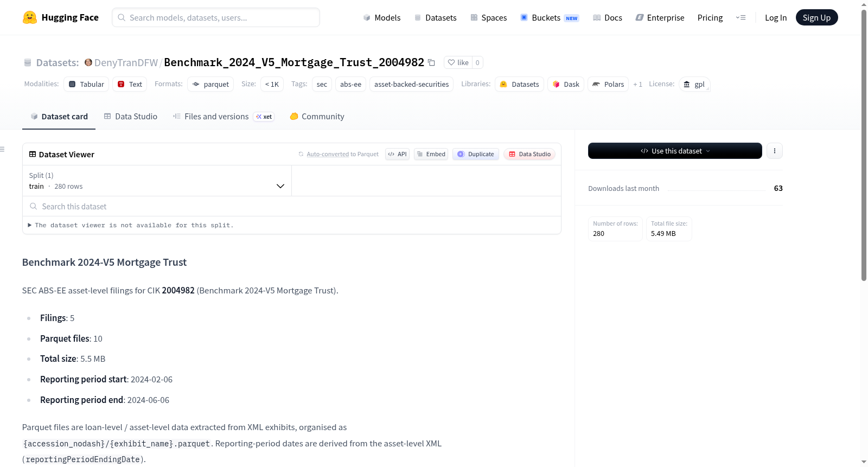Screen dimensions: 868x467
Task: Click the Log In link
Action: tap(776, 17)
